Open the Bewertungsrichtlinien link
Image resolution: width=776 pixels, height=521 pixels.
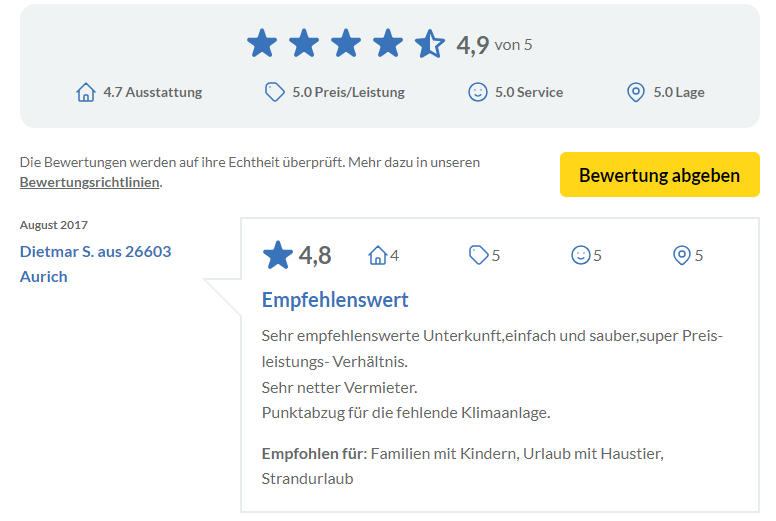tap(90, 182)
